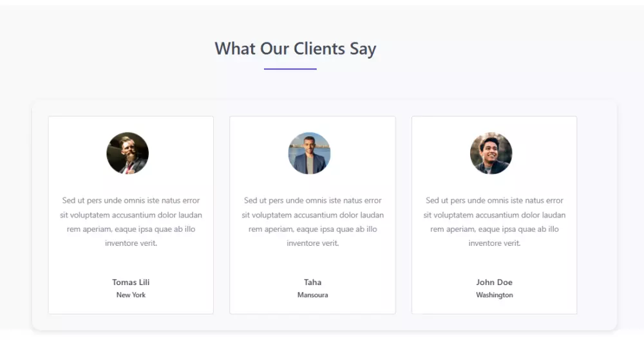Select the Washington location text
The height and width of the screenshot is (343, 644).
coord(494,295)
